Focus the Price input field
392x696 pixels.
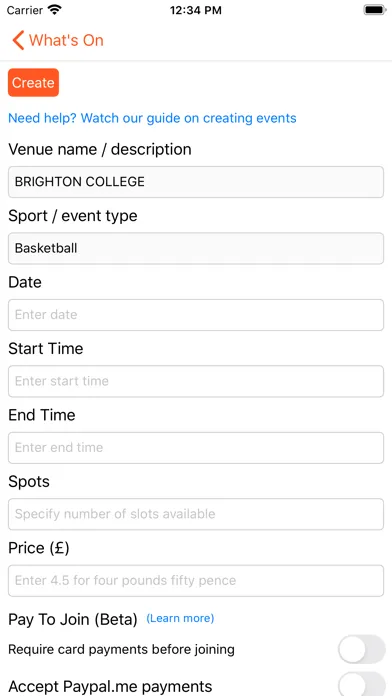click(x=196, y=581)
